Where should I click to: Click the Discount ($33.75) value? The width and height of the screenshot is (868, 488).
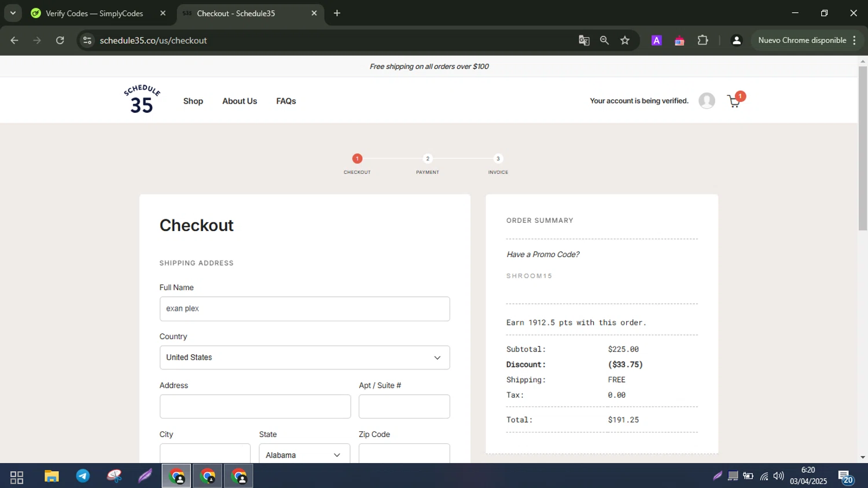click(x=625, y=365)
